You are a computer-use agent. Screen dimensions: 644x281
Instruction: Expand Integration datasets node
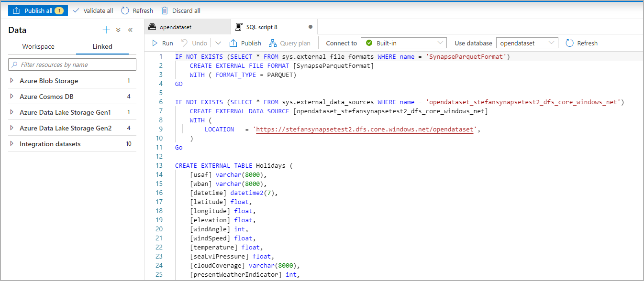click(x=12, y=144)
